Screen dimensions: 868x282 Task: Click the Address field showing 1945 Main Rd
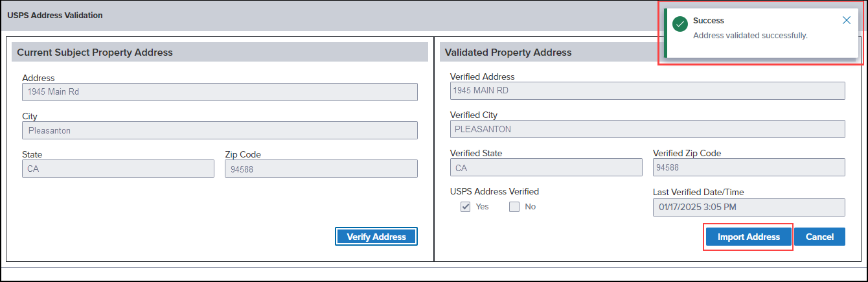pos(220,91)
